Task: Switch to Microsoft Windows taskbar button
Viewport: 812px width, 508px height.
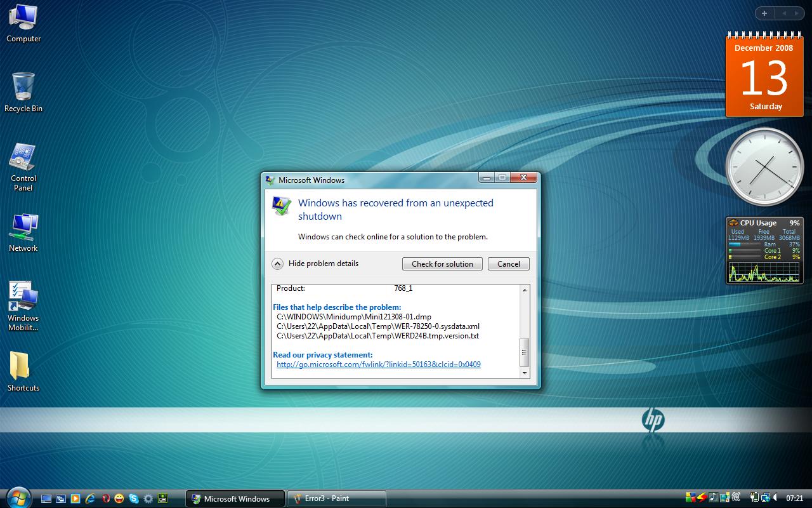Action: [x=235, y=498]
